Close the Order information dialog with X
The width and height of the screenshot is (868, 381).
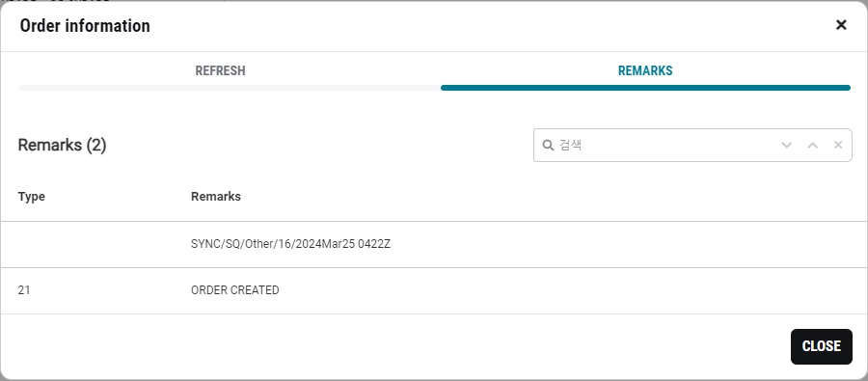(841, 25)
